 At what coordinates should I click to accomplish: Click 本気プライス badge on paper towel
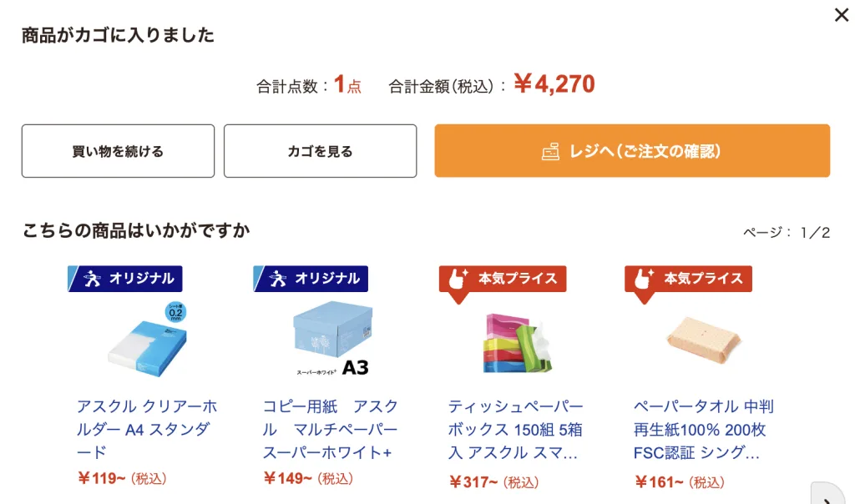point(688,279)
